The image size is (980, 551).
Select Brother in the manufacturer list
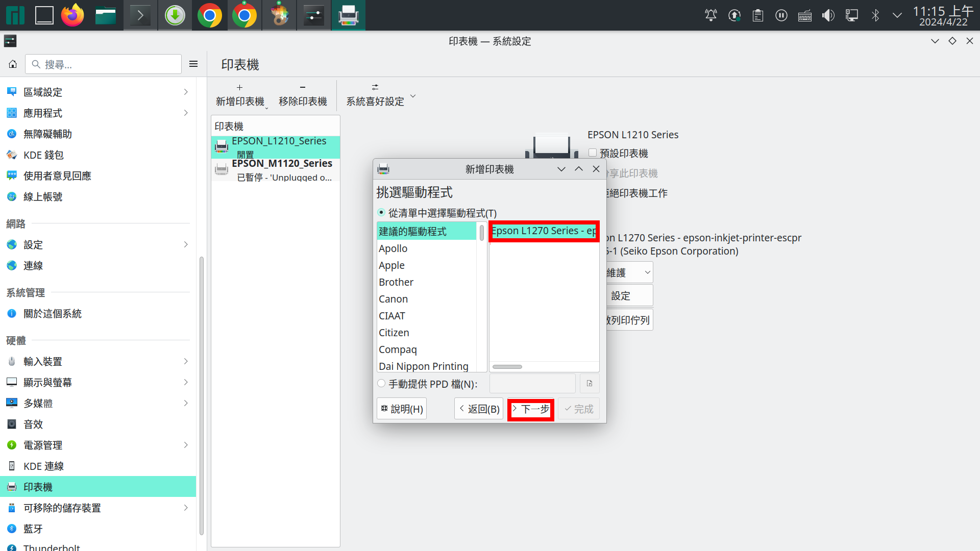click(396, 282)
